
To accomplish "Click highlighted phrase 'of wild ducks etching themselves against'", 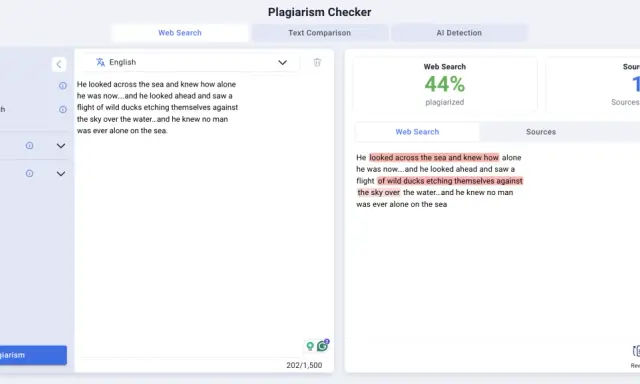I will [x=450, y=181].
